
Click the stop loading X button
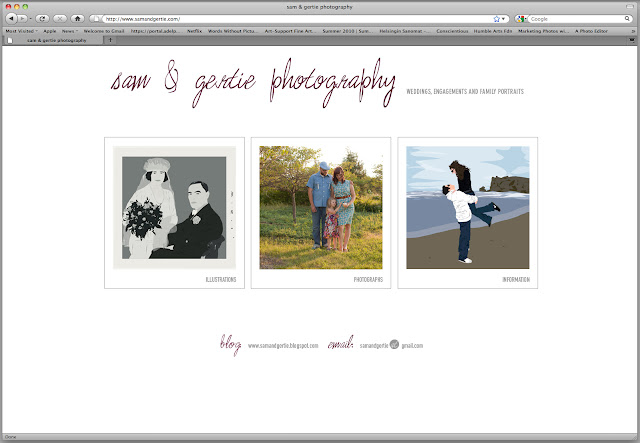(x=60, y=18)
